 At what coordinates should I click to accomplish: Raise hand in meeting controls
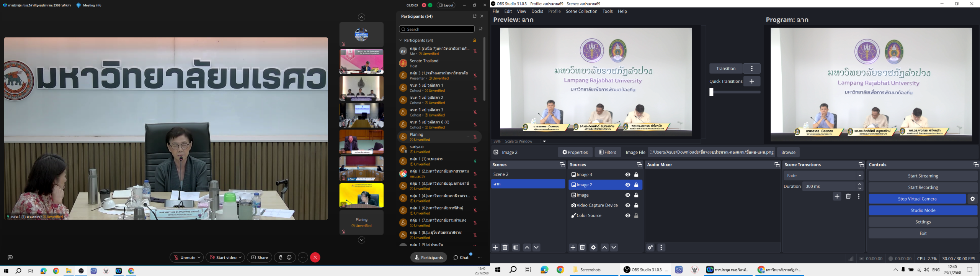(281, 258)
